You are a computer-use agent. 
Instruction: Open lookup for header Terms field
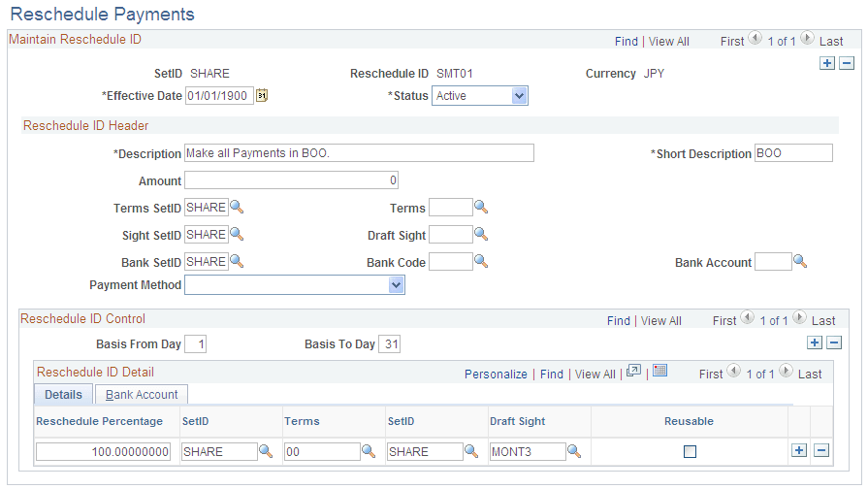tap(481, 207)
